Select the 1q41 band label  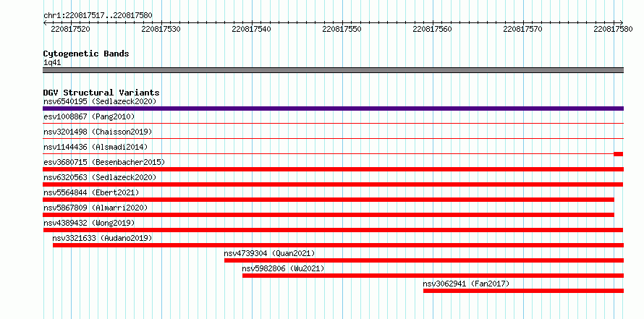[52, 63]
